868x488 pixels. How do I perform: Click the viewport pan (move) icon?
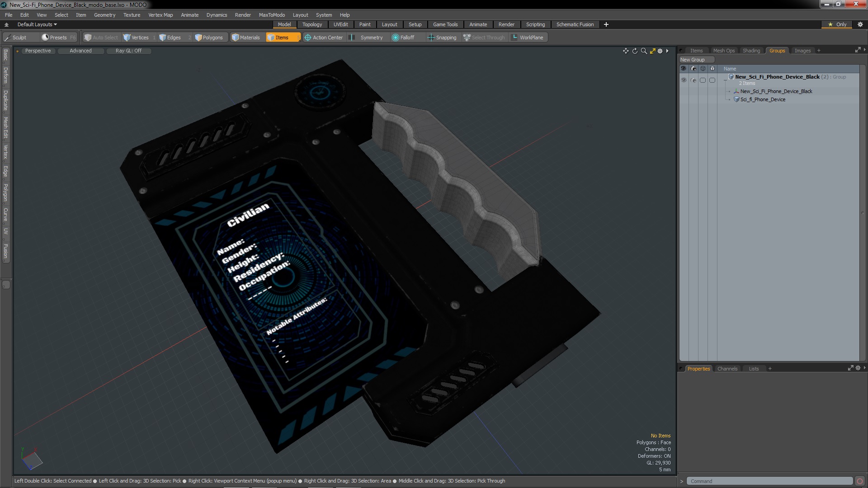coord(626,51)
